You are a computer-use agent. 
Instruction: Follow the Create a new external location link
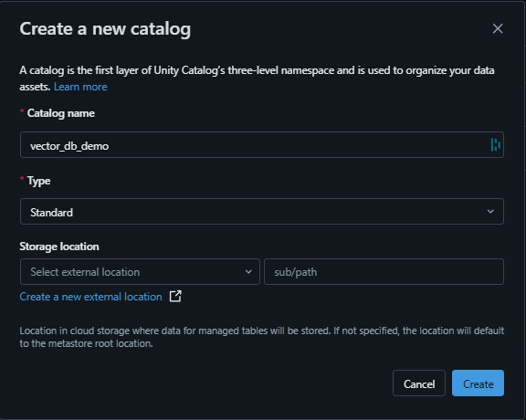[x=90, y=297]
